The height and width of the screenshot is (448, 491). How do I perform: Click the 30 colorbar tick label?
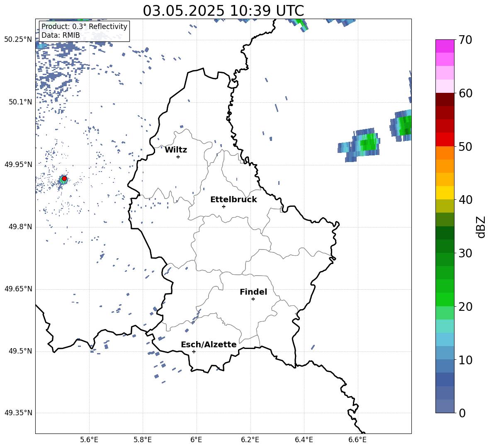(x=465, y=253)
